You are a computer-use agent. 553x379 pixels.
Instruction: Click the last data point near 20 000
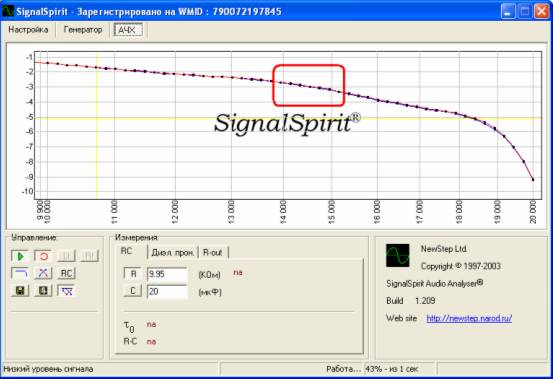533,179
